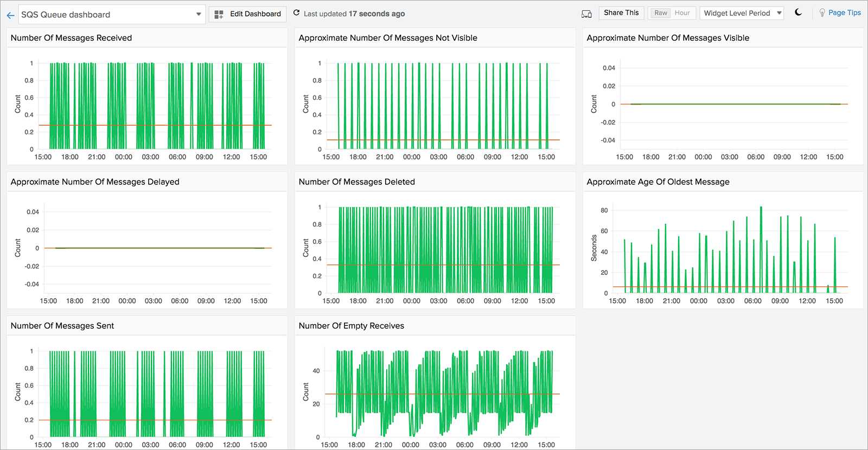Click the Number Of Empty Receives title
The image size is (868, 450).
[351, 326]
